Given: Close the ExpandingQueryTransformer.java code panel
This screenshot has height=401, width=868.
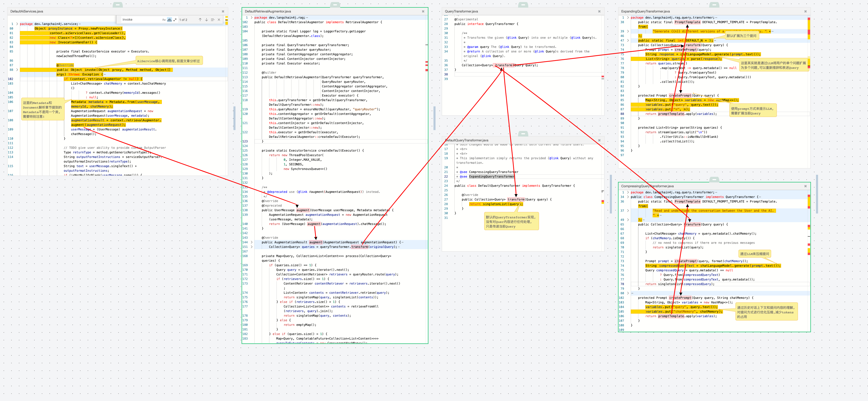Looking at the screenshot, I should click(806, 11).
